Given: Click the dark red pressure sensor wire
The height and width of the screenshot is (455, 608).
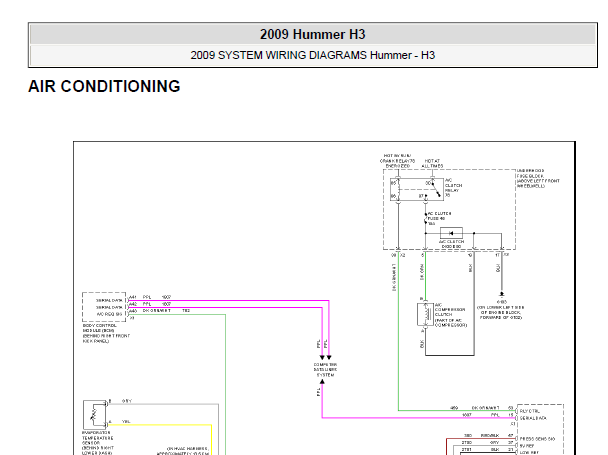Looking at the screenshot, I should coord(481,439).
